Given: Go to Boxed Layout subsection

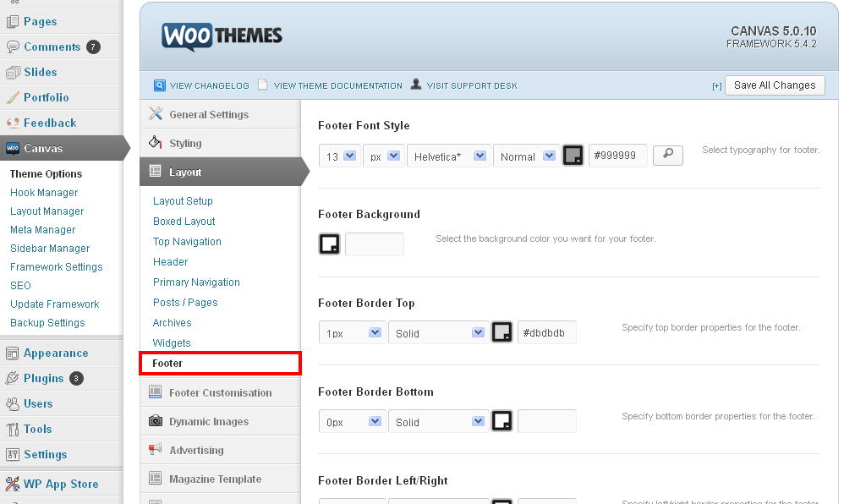Looking at the screenshot, I should click(184, 222).
